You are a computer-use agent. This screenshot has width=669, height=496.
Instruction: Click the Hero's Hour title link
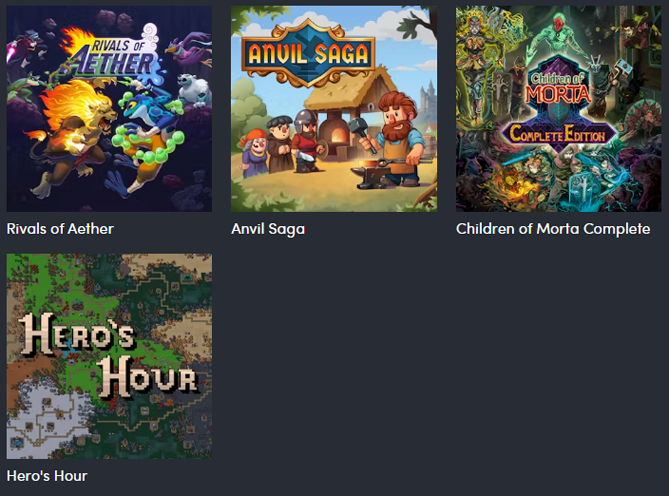pyautogui.click(x=47, y=476)
